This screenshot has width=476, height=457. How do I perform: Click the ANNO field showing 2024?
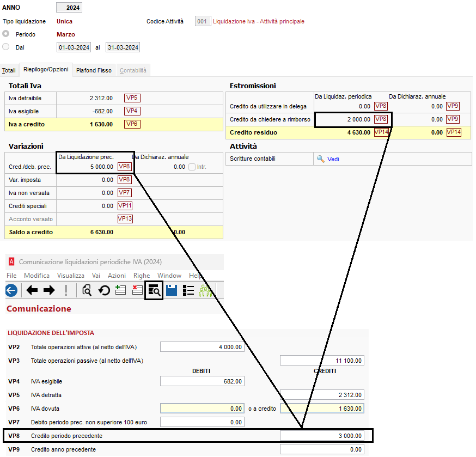[x=69, y=8]
